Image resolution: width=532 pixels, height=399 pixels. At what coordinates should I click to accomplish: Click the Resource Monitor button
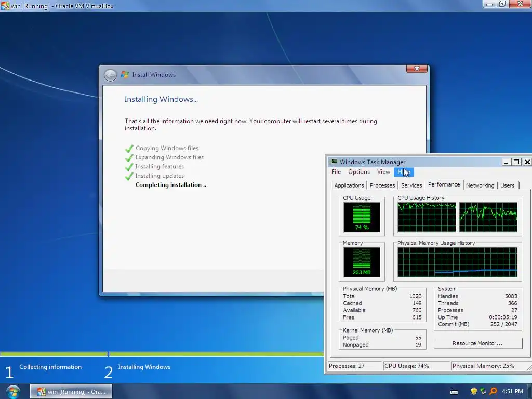tap(478, 343)
